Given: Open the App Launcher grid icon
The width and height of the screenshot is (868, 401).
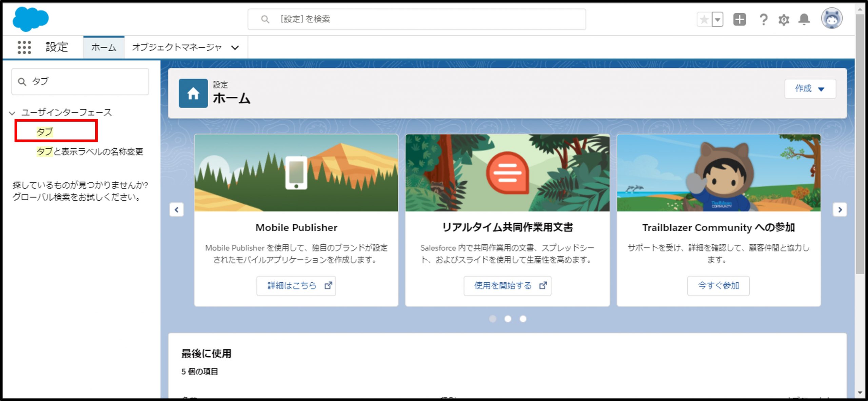Looking at the screenshot, I should (x=24, y=47).
